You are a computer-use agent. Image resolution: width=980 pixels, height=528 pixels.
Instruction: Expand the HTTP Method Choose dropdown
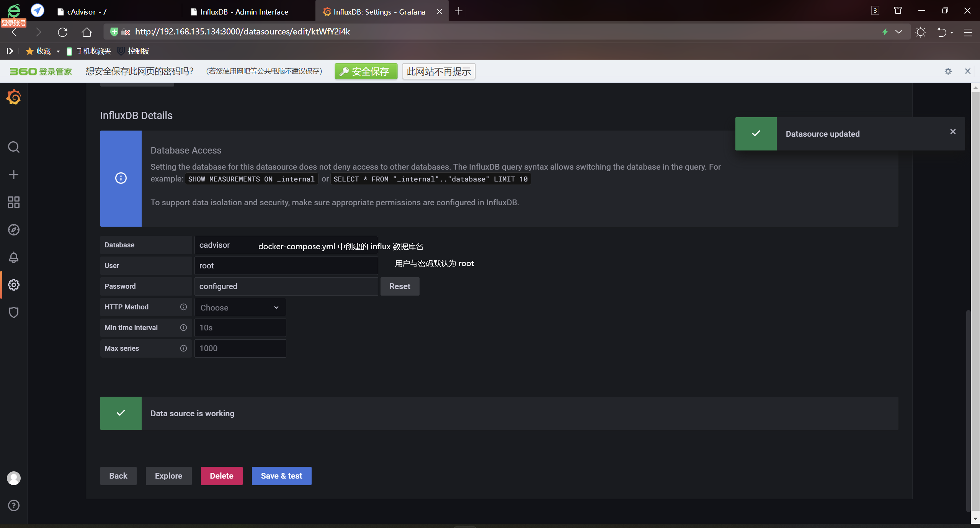[x=240, y=307]
